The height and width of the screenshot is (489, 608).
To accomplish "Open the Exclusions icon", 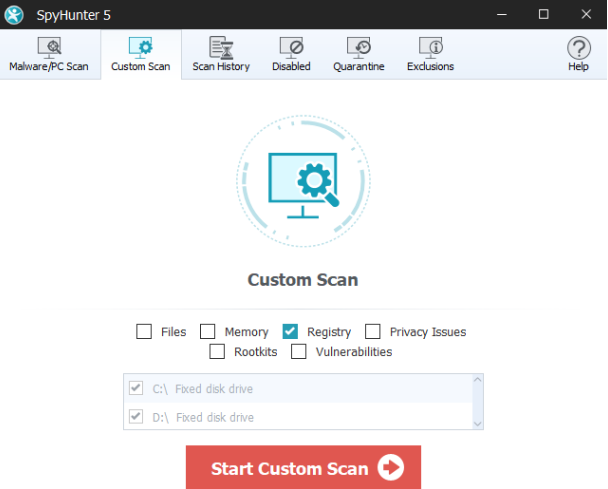I will point(430,47).
